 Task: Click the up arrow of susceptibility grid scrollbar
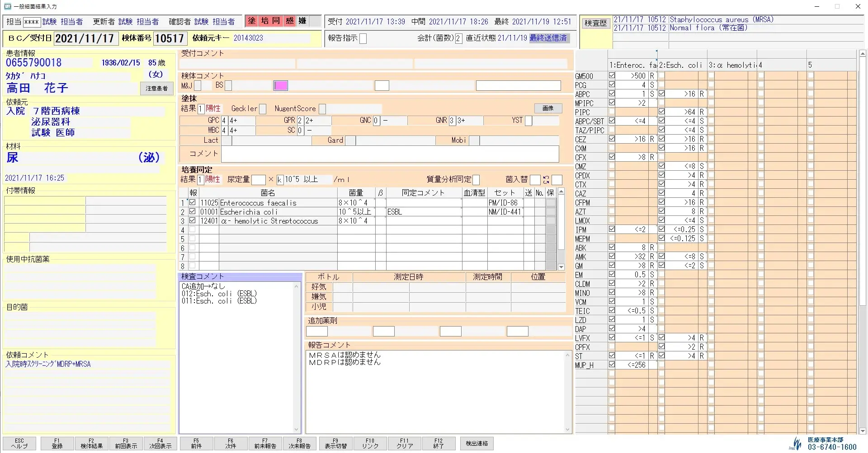(x=862, y=54)
